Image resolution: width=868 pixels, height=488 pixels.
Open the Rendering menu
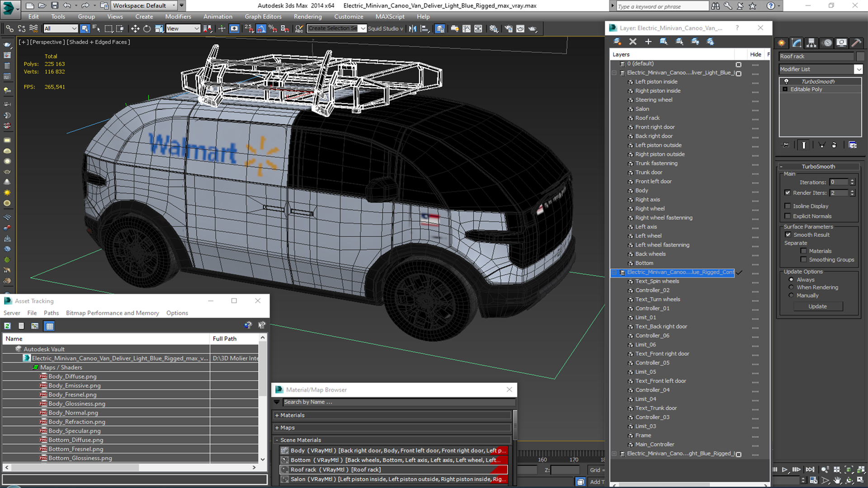coord(307,17)
